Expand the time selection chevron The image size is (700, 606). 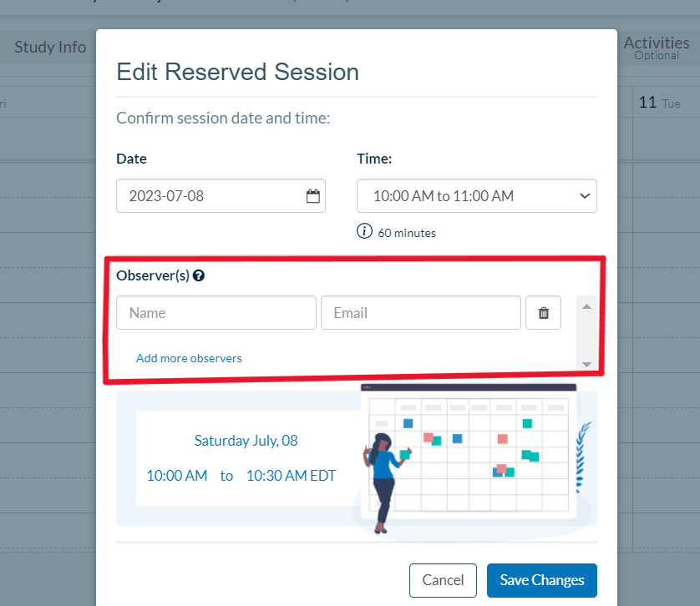pos(583,195)
